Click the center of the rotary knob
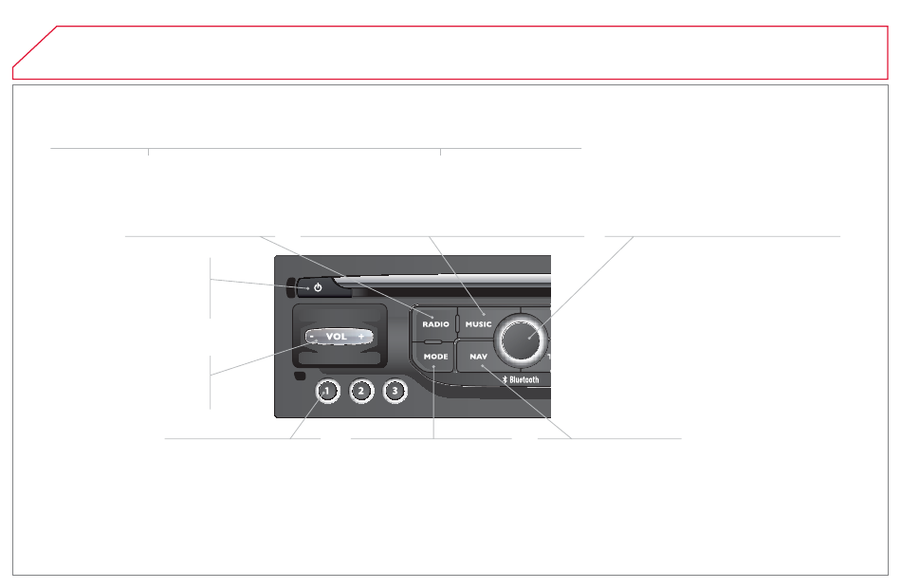This screenshot has width=901, height=588. coord(521,340)
